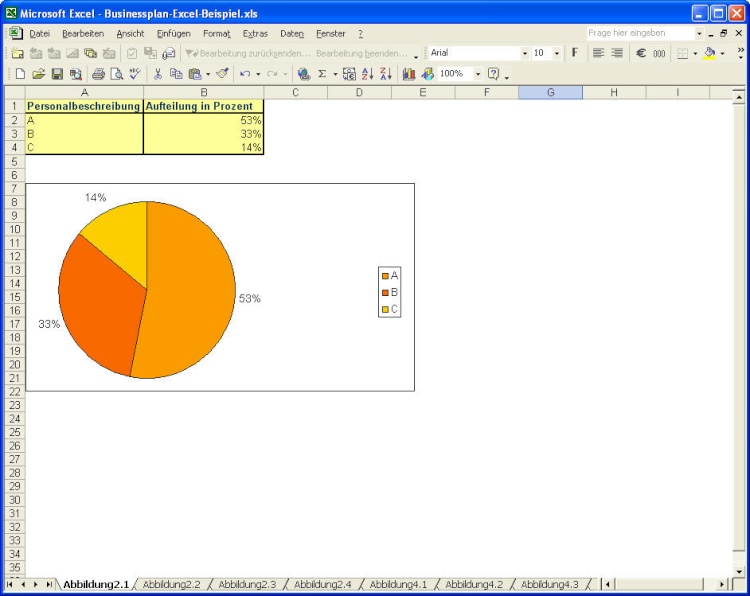
Task: Click the AutoSum sigma icon
Action: pos(322,74)
